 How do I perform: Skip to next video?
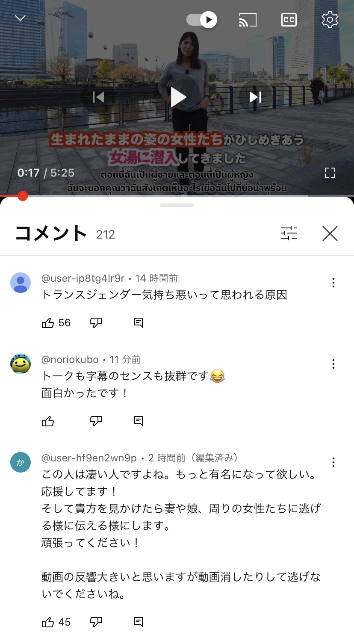click(x=256, y=97)
